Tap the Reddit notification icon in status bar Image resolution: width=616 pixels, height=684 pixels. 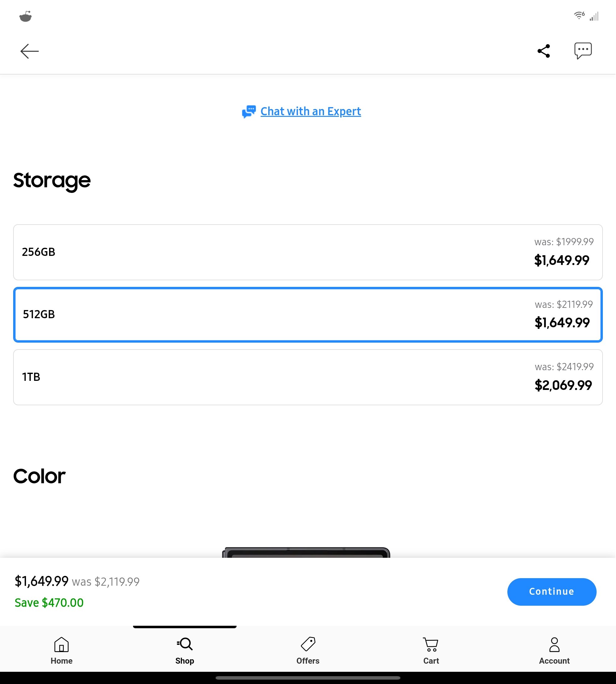point(25,16)
